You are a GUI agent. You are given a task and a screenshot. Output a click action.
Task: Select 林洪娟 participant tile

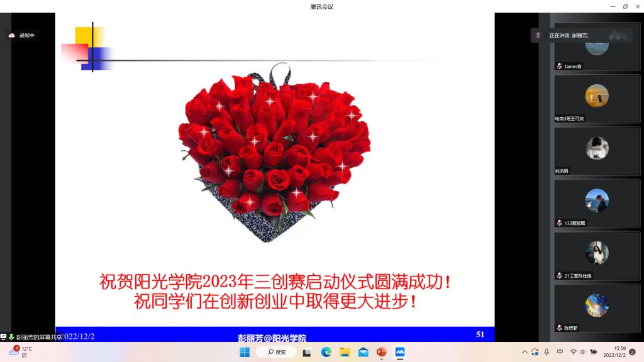point(596,151)
